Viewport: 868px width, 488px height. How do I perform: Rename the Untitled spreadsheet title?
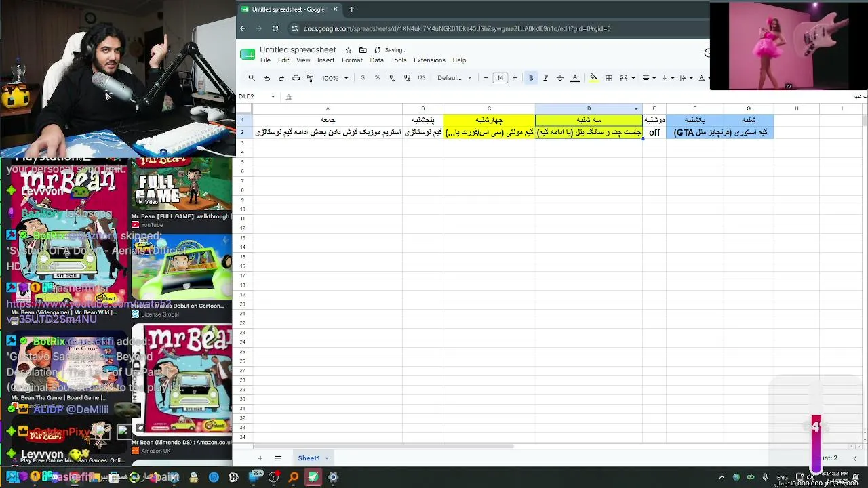click(x=298, y=50)
